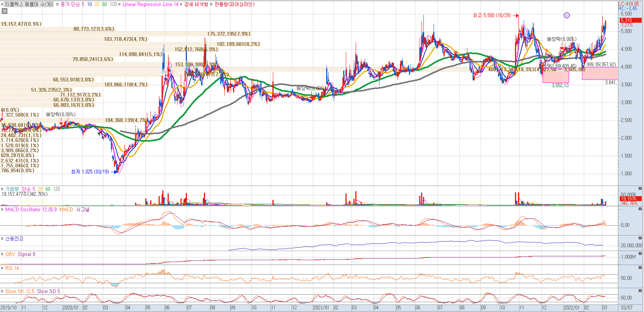The image size is (644, 312).
Task: Click the small button right of volume panel
Action: pos(640,189)
